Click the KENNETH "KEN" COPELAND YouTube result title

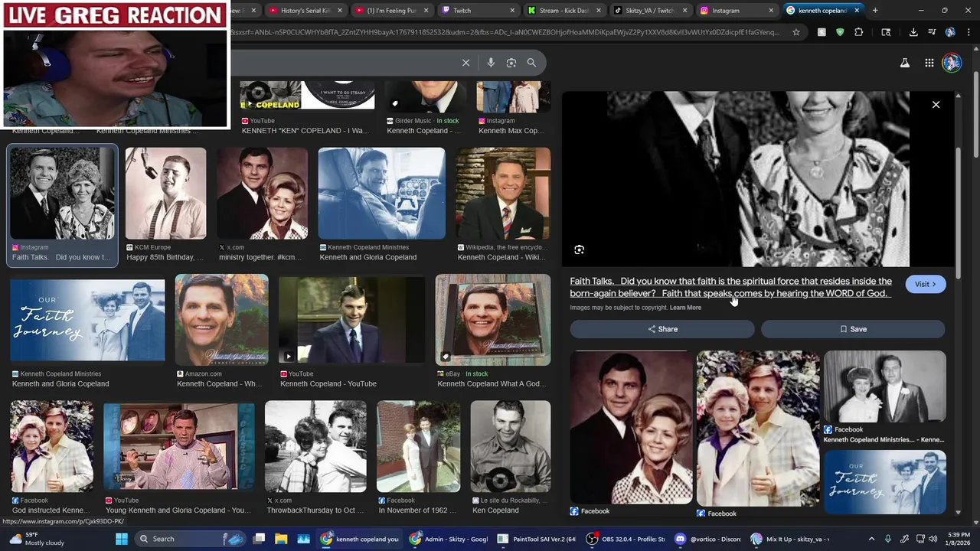(305, 131)
